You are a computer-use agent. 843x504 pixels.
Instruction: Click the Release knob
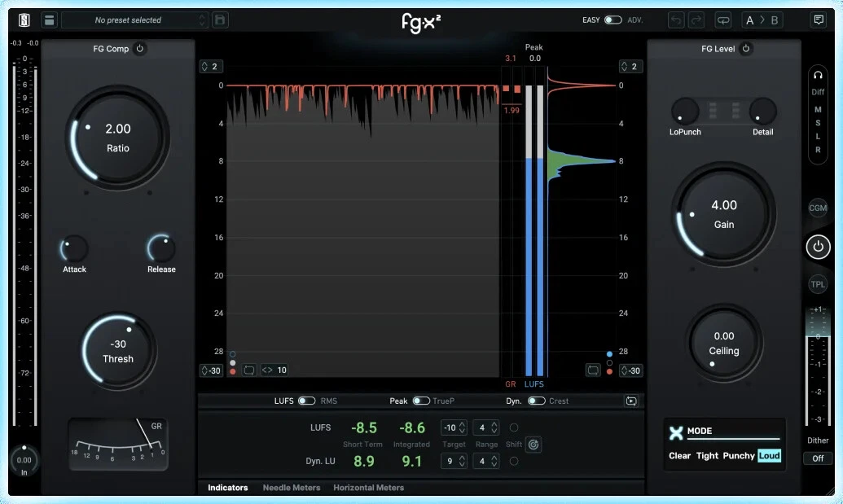[x=161, y=248]
